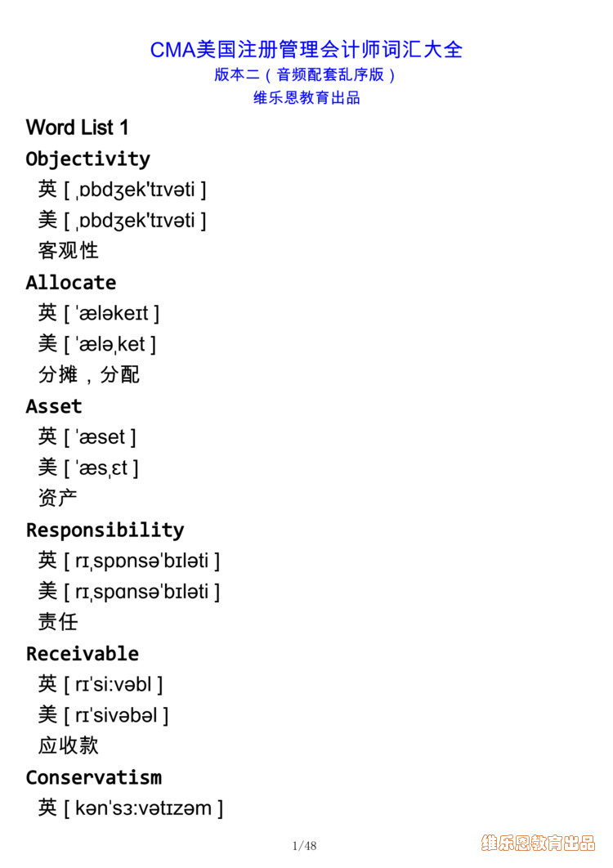613x868 pixels.
Task: Click the word Asset
Action: click(x=54, y=407)
